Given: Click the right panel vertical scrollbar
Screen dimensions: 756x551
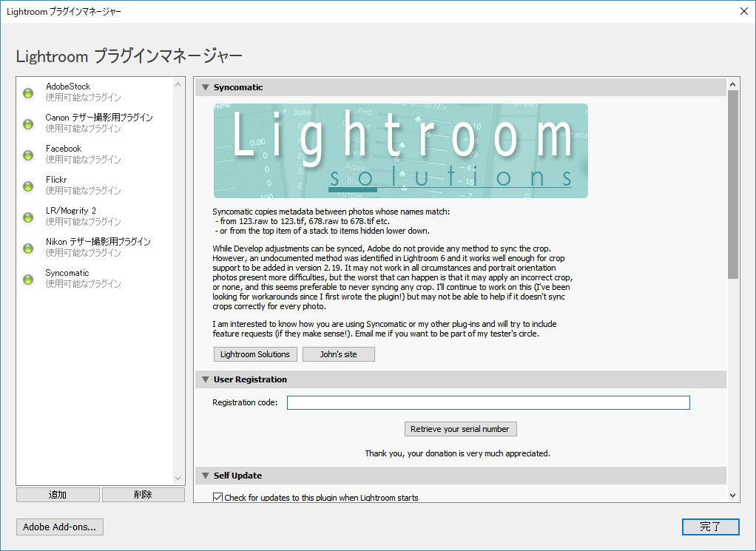Looking at the screenshot, I should coord(732,185).
